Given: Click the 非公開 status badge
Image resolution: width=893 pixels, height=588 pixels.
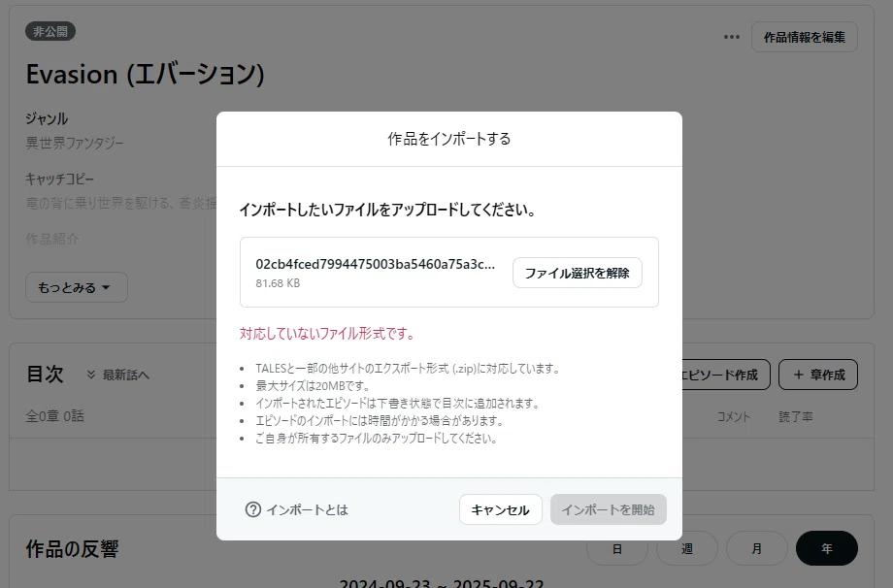Looking at the screenshot, I should tap(50, 31).
